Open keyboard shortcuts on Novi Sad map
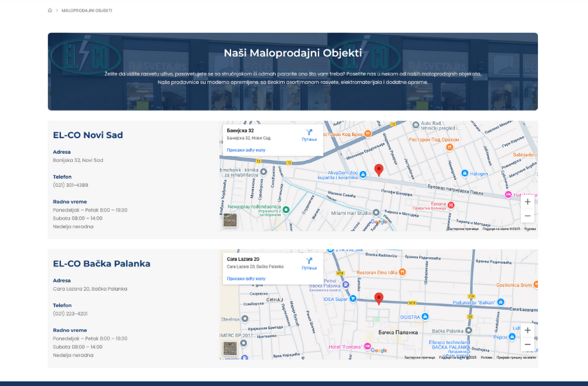 point(463,229)
